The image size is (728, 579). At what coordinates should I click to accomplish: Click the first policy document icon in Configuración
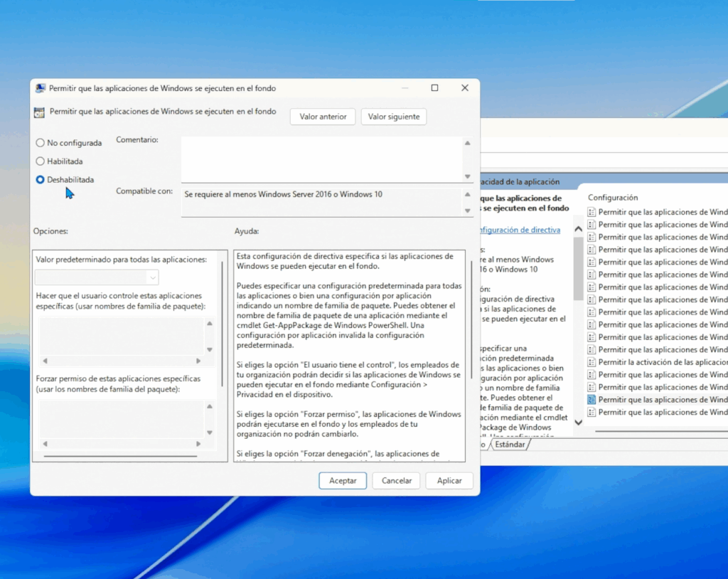pos(592,212)
